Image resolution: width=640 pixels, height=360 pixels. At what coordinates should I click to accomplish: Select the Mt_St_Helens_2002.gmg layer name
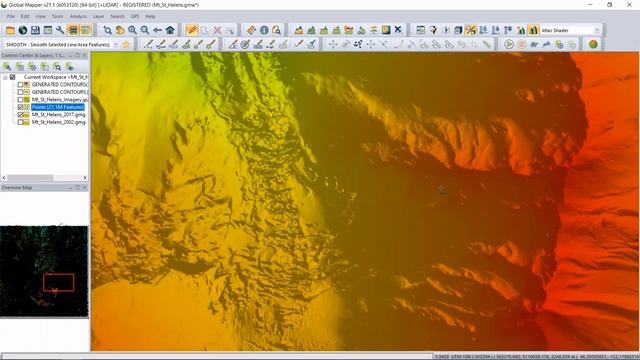[58, 122]
